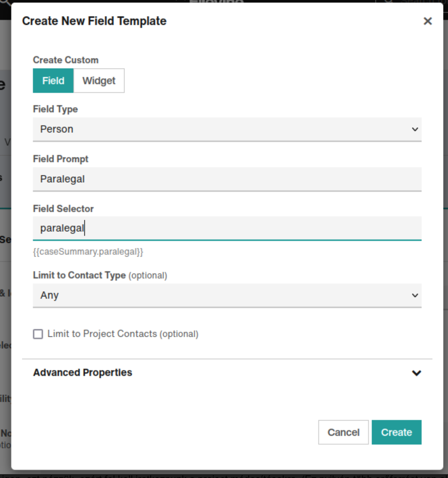Click the Limit to Contact Type label

click(79, 275)
